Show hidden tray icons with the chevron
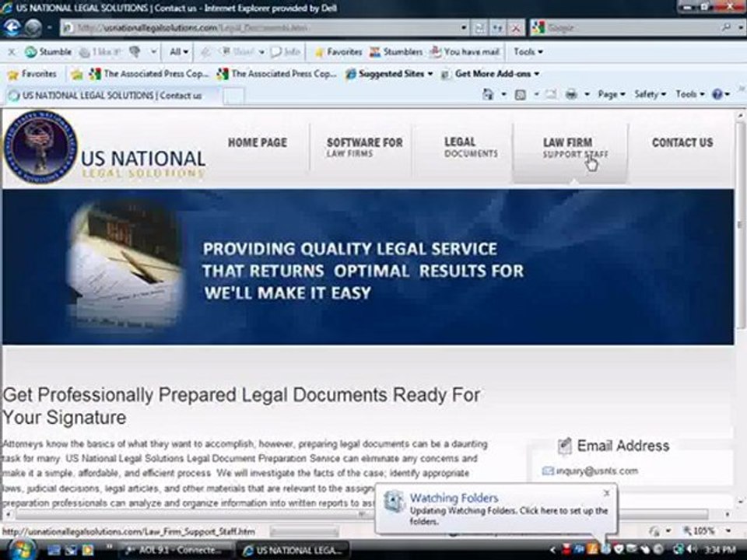Image resolution: width=747 pixels, height=560 pixels. click(552, 550)
